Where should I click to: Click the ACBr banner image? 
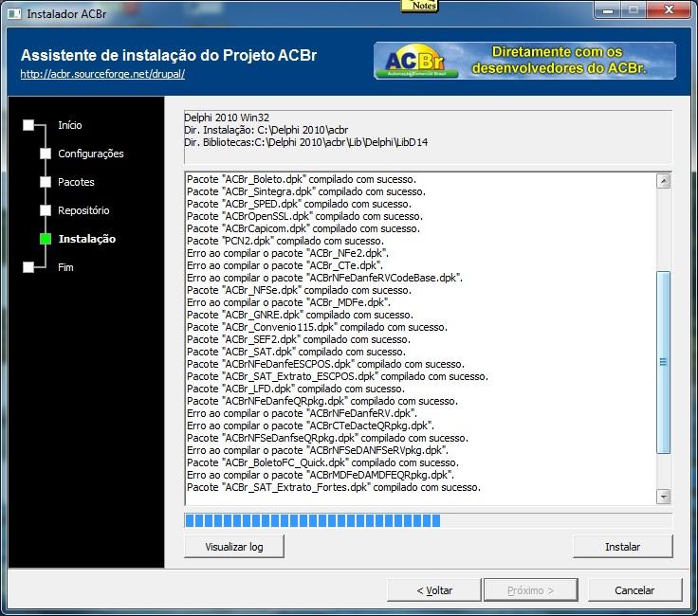click(x=524, y=61)
